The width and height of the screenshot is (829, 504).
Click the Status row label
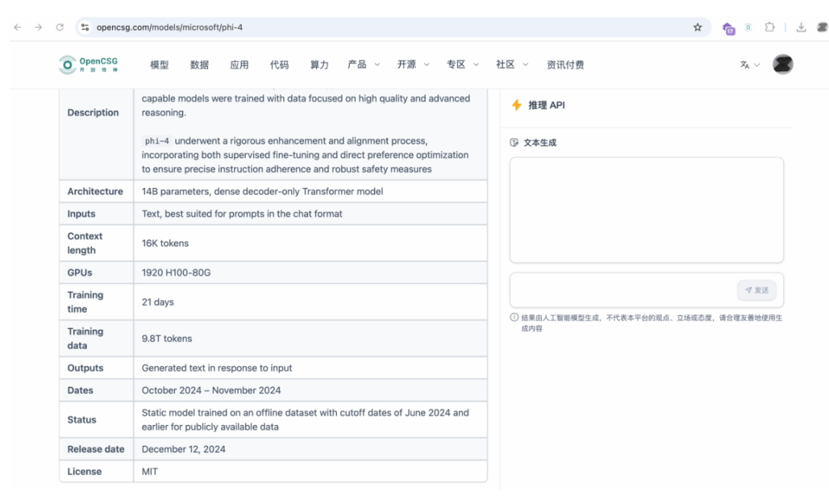pyautogui.click(x=82, y=420)
